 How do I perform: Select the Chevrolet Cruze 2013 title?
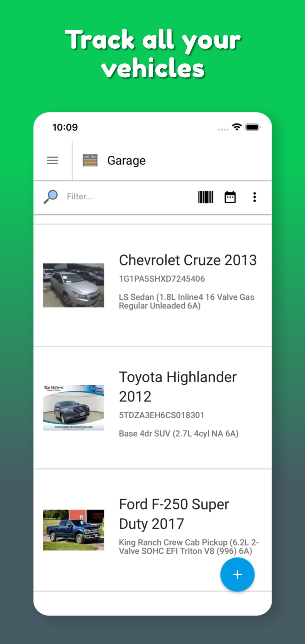tap(188, 260)
